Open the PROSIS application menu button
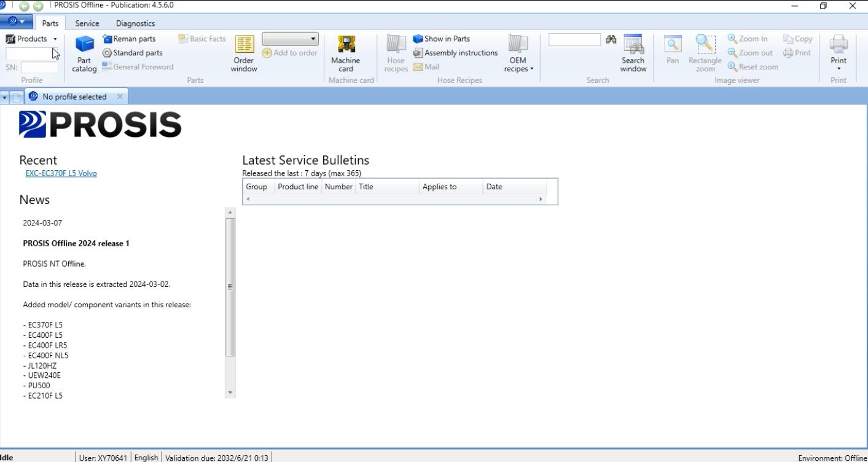868x462 pixels. [x=17, y=23]
